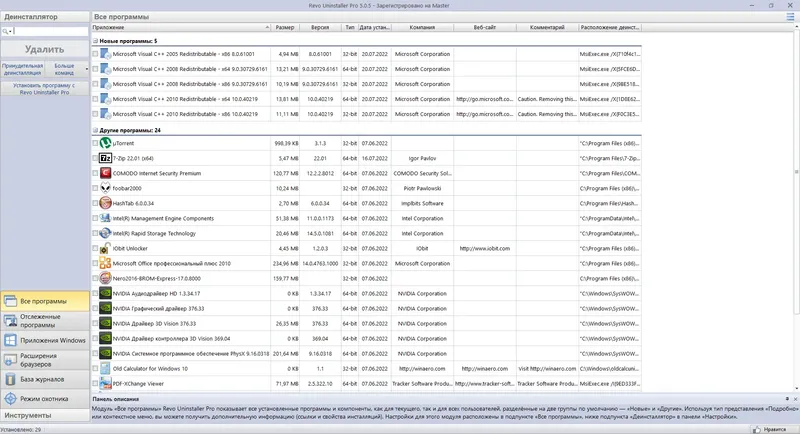Click the Microsoft Office 2010 icon

coord(105,264)
